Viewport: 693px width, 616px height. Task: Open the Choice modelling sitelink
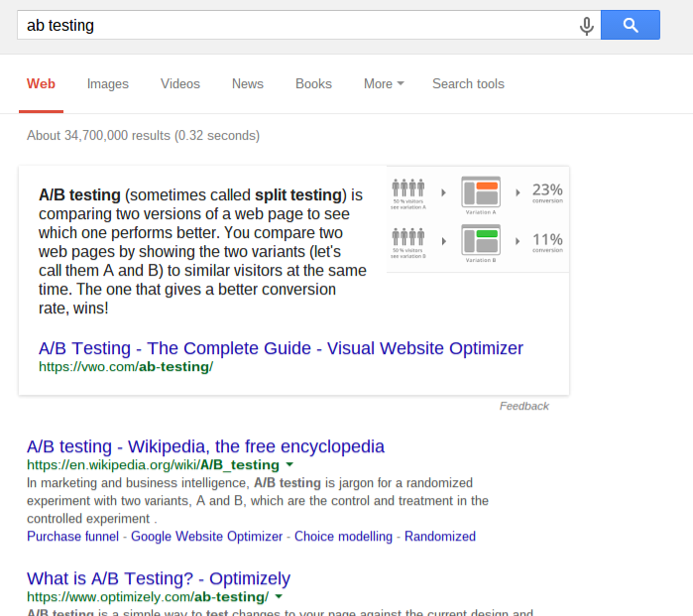(343, 537)
